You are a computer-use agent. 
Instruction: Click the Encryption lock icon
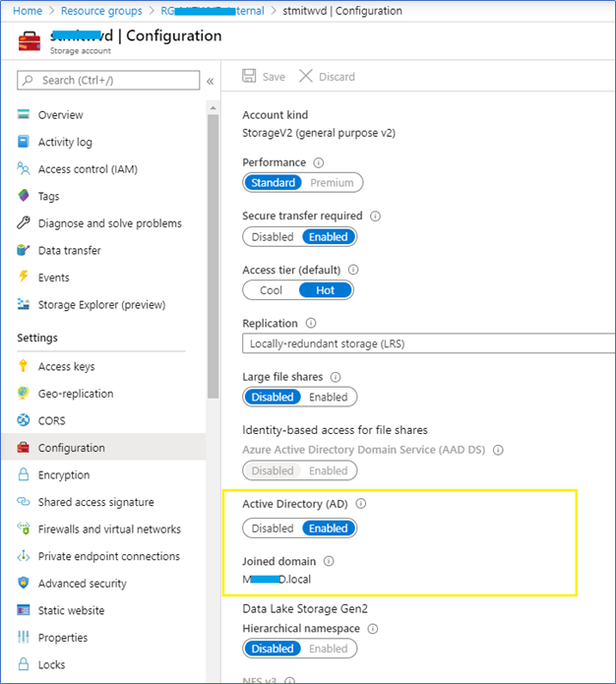pyautogui.click(x=24, y=474)
